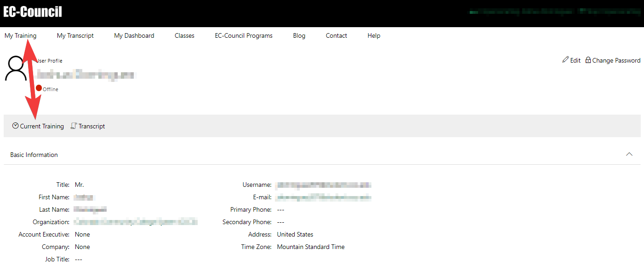644x272 pixels.
Task: Click the Change Password lock icon
Action: [x=588, y=60]
